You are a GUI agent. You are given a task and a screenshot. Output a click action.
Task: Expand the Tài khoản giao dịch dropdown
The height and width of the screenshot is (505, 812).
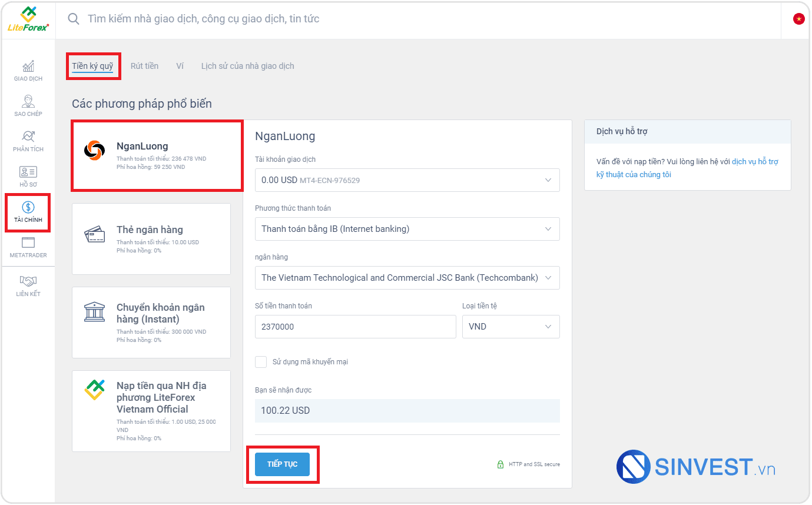[x=407, y=180]
